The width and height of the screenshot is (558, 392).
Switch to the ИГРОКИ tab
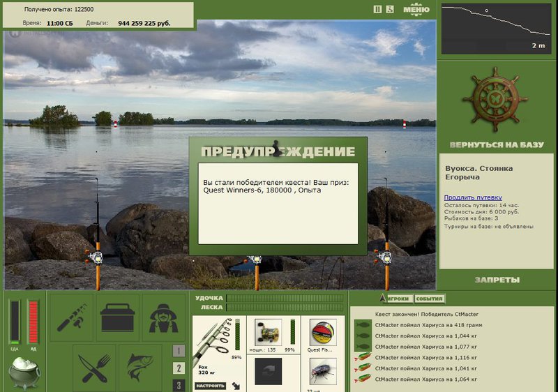[398, 299]
